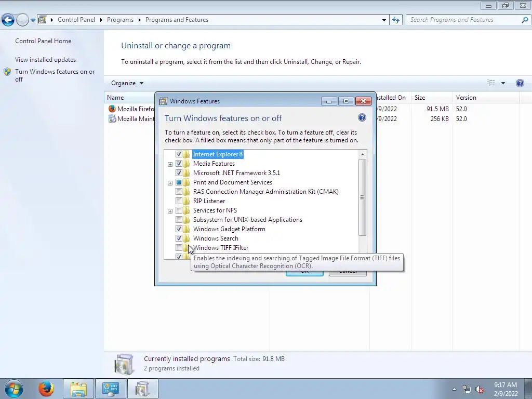Enable RAS Connection Manager Administration Kit checkbox
Image resolution: width=532 pixels, height=399 pixels.
click(179, 191)
